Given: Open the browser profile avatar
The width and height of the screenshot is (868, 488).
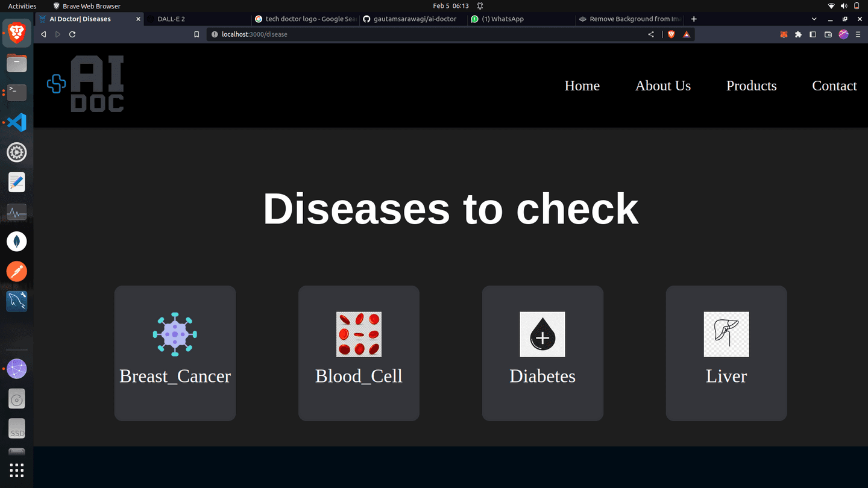Looking at the screenshot, I should click(843, 34).
